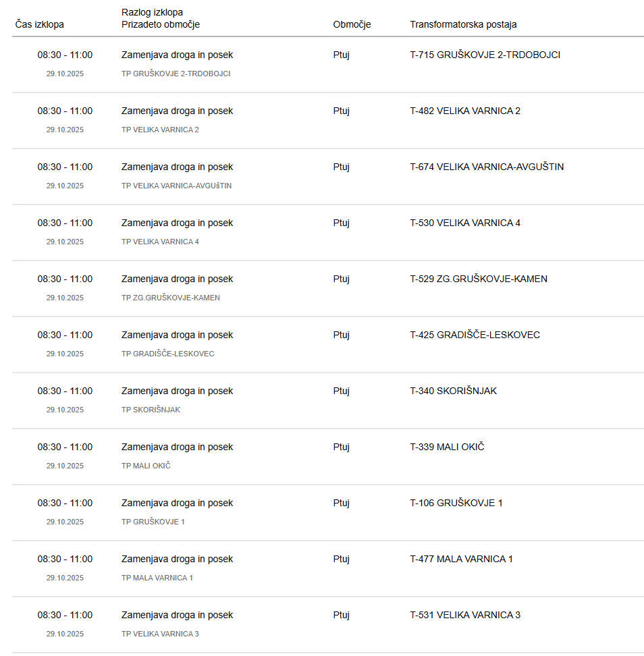Image resolution: width=644 pixels, height=656 pixels.
Task: Click the "Območje" column header
Action: point(352,24)
